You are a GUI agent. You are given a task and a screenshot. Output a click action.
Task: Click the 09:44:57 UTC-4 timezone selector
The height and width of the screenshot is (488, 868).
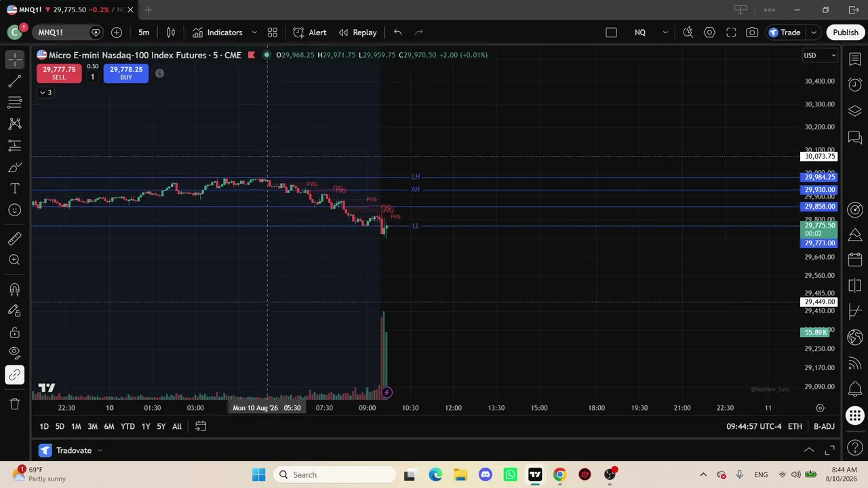[754, 426]
